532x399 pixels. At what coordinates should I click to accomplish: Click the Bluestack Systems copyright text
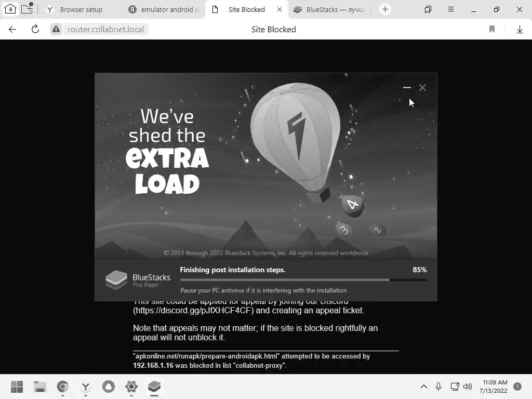pos(265,253)
